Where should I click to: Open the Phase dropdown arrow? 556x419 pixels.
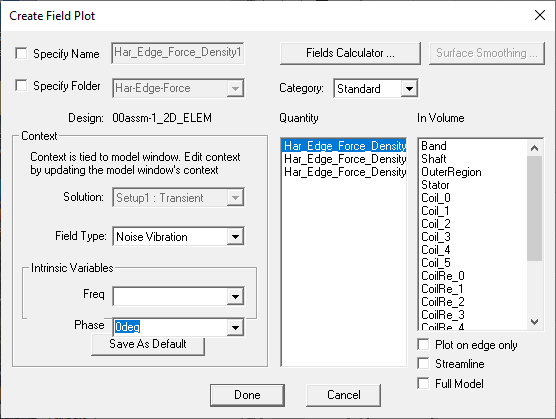pos(235,327)
